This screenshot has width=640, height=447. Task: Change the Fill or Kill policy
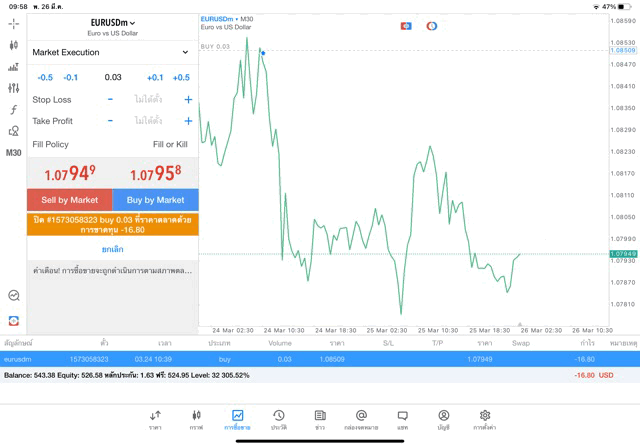(170, 144)
